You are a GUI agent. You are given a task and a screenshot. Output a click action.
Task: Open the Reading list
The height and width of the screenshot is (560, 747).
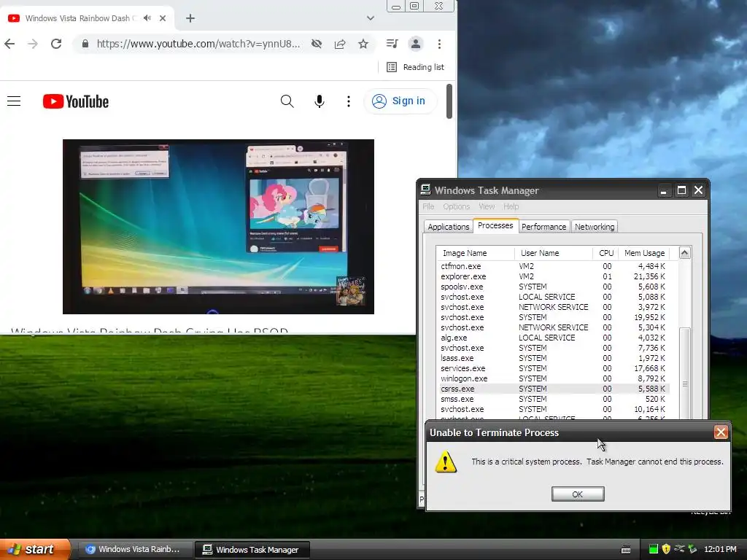coord(415,67)
